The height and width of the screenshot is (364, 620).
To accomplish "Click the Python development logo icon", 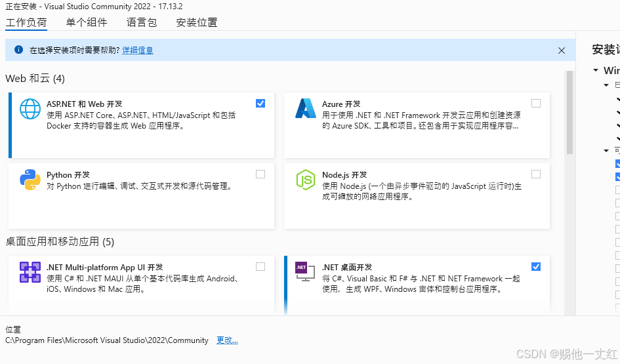I will [x=30, y=180].
